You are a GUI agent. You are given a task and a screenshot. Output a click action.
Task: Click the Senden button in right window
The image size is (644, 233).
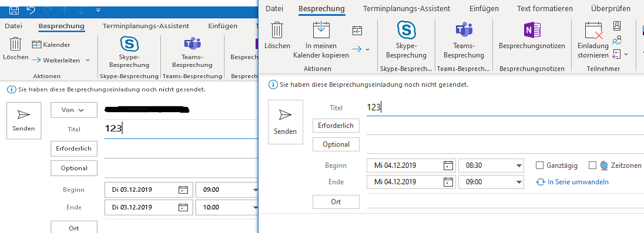[x=286, y=122]
